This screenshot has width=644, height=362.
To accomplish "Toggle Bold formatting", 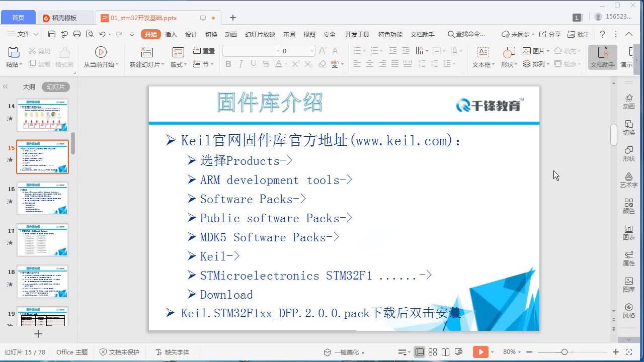I will [228, 64].
